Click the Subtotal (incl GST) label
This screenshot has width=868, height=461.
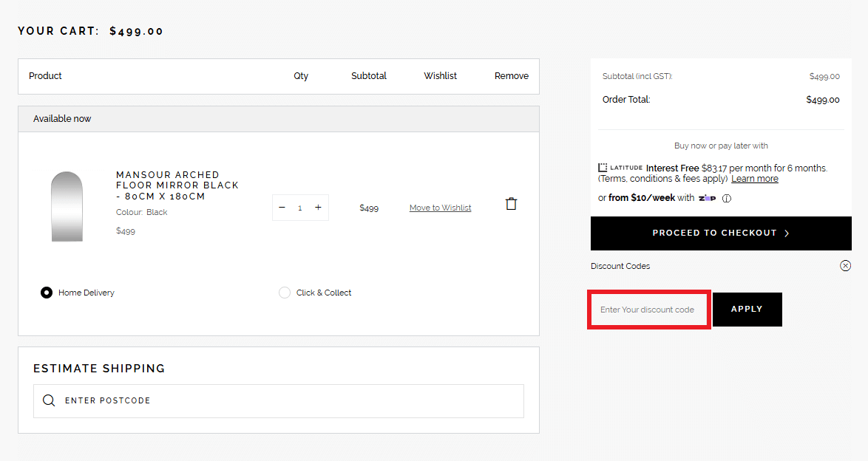pyautogui.click(x=637, y=76)
